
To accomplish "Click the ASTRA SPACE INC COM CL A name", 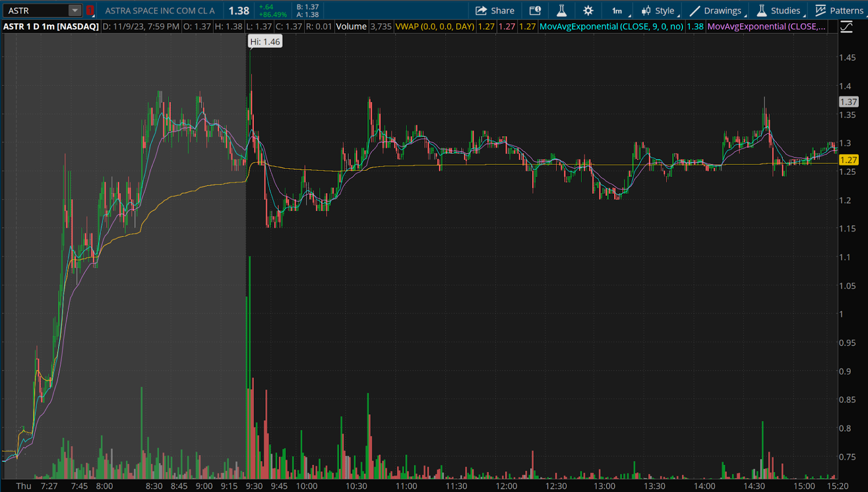I will tap(160, 11).
